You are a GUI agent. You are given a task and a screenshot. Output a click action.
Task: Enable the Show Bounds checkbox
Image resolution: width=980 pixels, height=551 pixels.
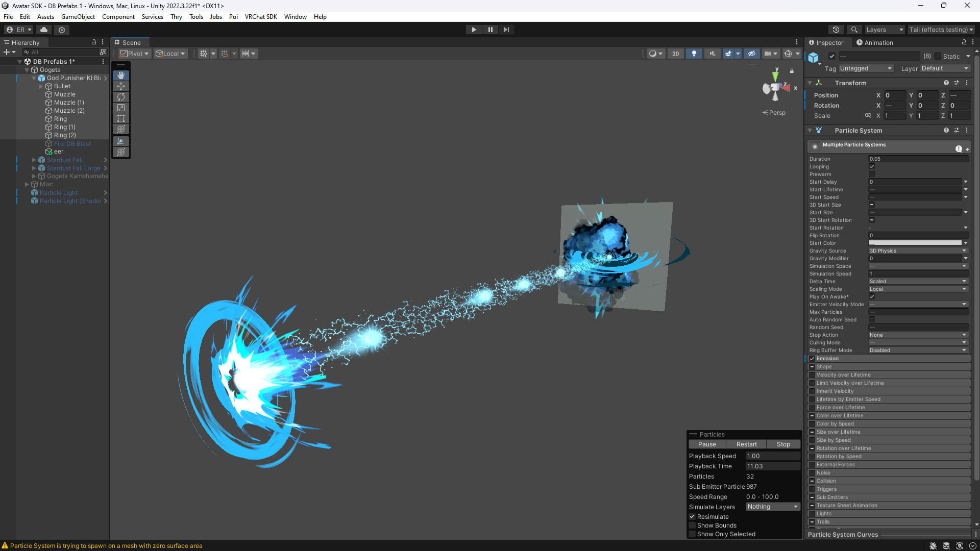(x=693, y=525)
